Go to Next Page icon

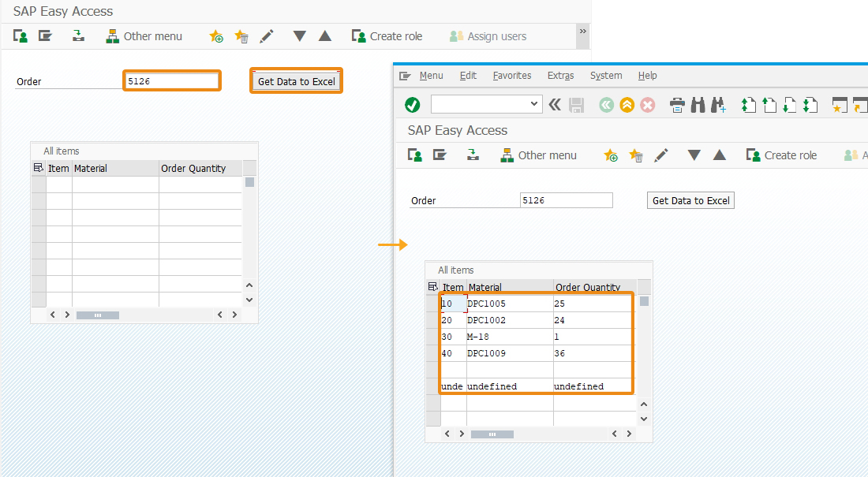(x=789, y=105)
